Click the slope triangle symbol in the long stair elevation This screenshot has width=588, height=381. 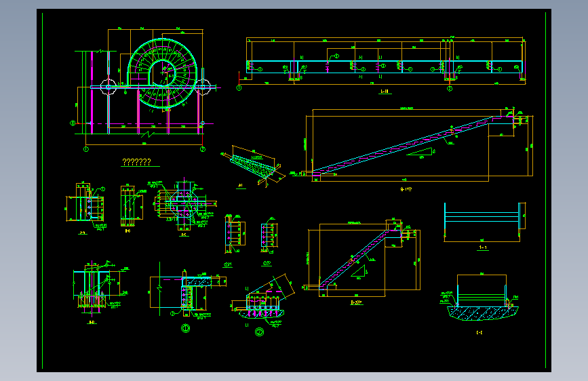pos(420,152)
